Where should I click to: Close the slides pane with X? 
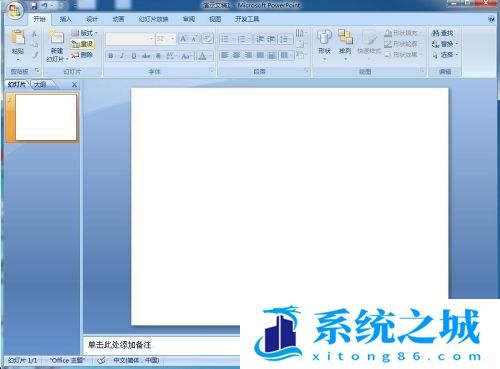(x=74, y=85)
